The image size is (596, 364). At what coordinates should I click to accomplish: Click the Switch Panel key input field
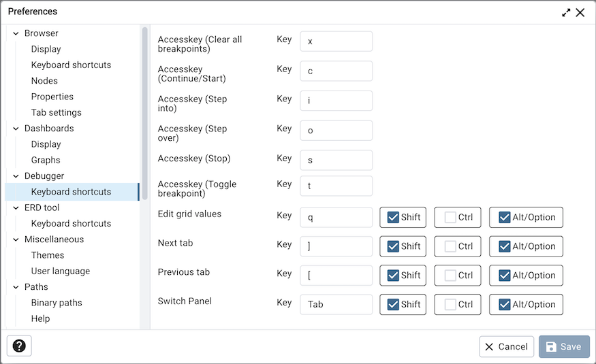click(336, 304)
